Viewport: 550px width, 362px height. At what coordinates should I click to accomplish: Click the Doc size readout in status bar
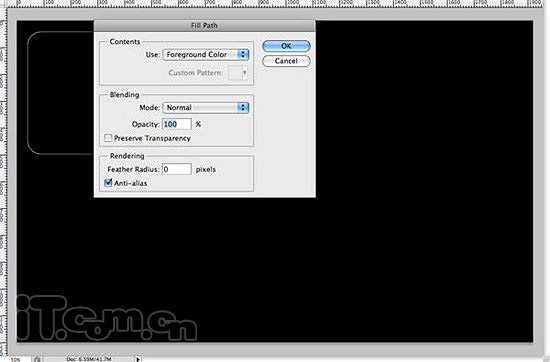point(89,359)
